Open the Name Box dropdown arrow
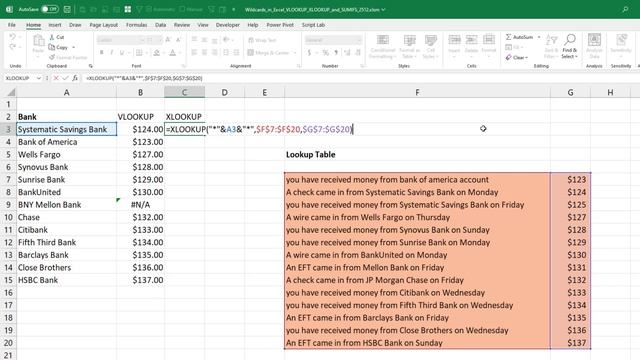Screen dimensions: 640x360 pos(39,78)
